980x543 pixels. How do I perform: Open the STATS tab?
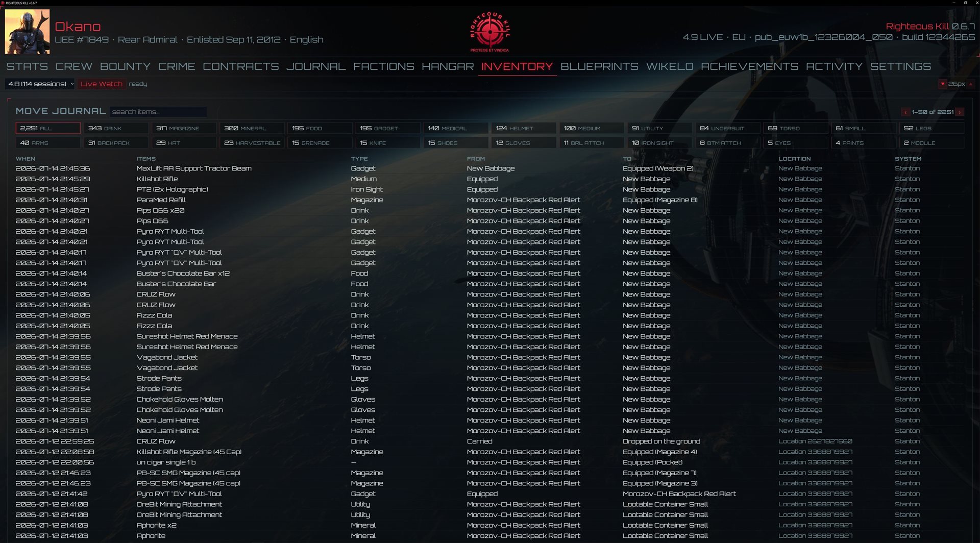(27, 66)
